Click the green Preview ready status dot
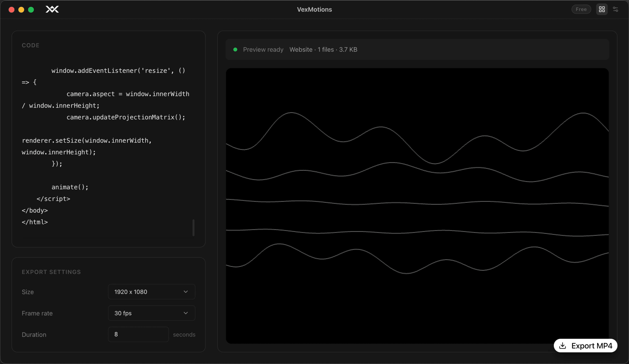 tap(235, 50)
